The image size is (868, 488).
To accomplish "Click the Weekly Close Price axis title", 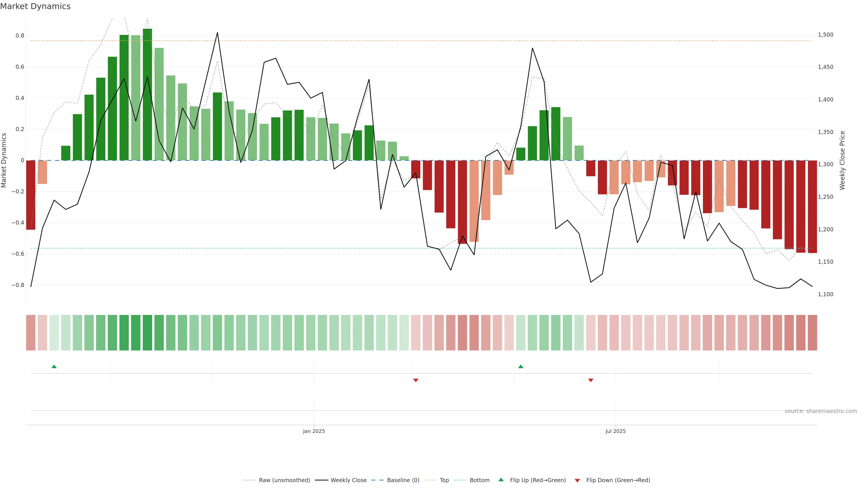I will (x=842, y=160).
